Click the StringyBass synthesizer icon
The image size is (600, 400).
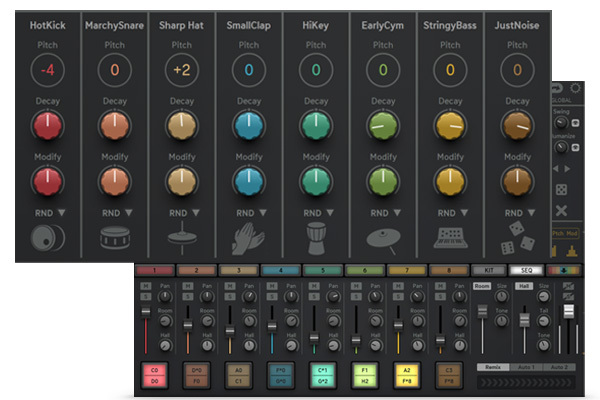[x=450, y=238]
